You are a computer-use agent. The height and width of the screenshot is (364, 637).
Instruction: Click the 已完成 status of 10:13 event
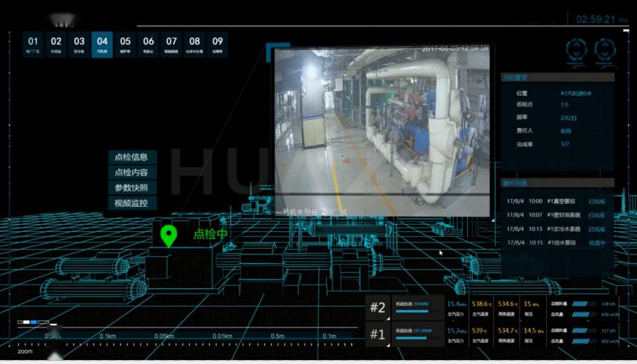[x=597, y=230]
